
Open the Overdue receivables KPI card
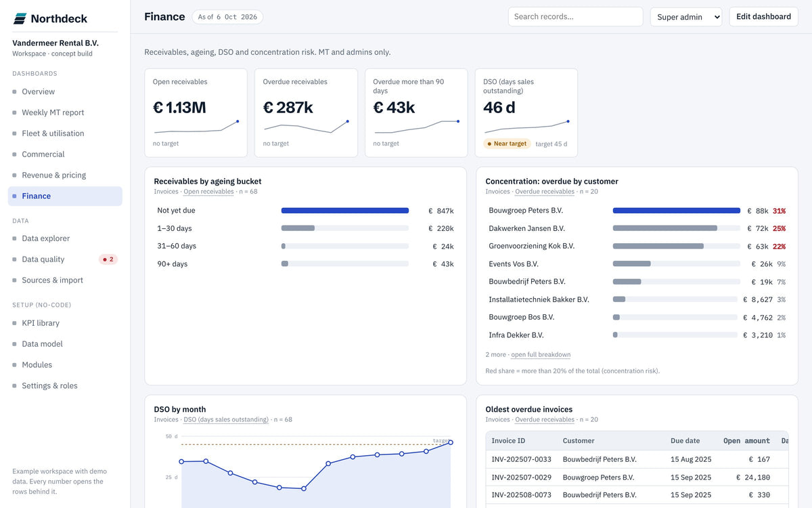306,112
